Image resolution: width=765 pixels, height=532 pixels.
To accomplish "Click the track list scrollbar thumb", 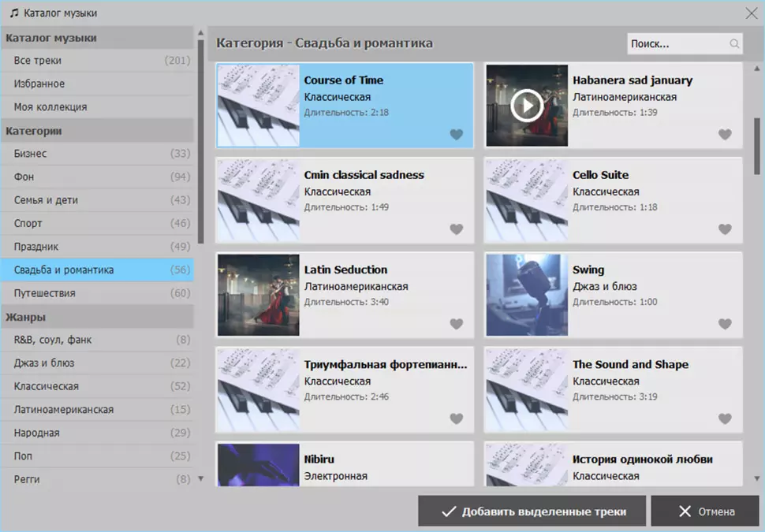I will (x=756, y=146).
